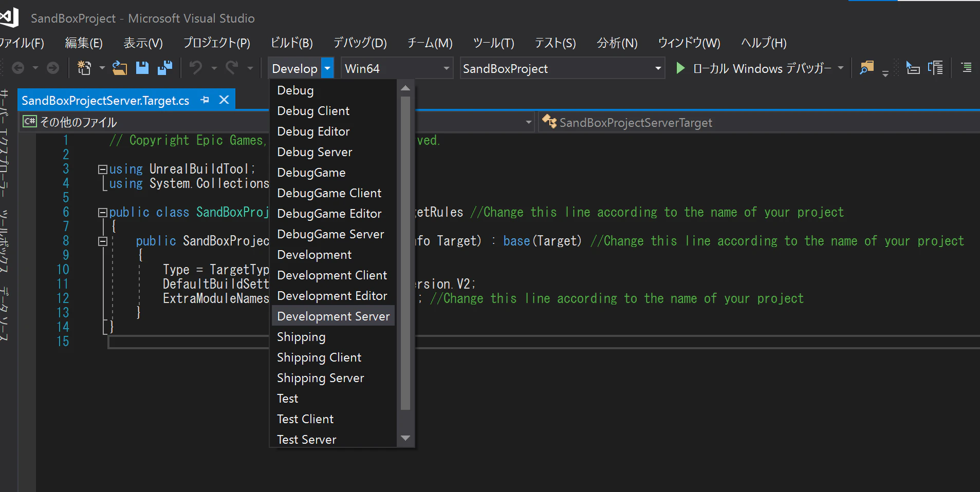The width and height of the screenshot is (980, 492).
Task: Open the ヘルプ(H) menu
Action: [x=764, y=43]
